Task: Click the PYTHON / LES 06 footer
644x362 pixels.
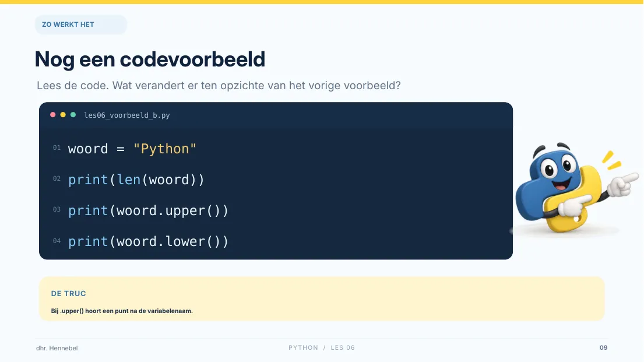Action: pyautogui.click(x=322, y=347)
